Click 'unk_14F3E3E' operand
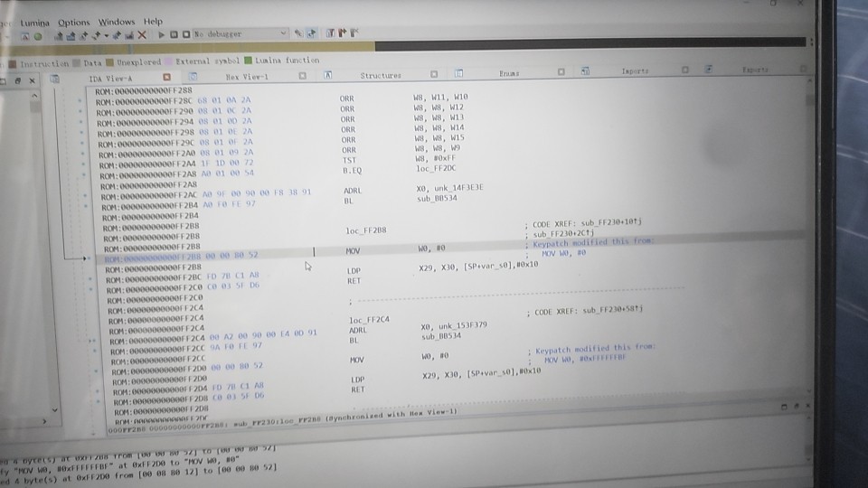This screenshot has width=868, height=488. 458,188
